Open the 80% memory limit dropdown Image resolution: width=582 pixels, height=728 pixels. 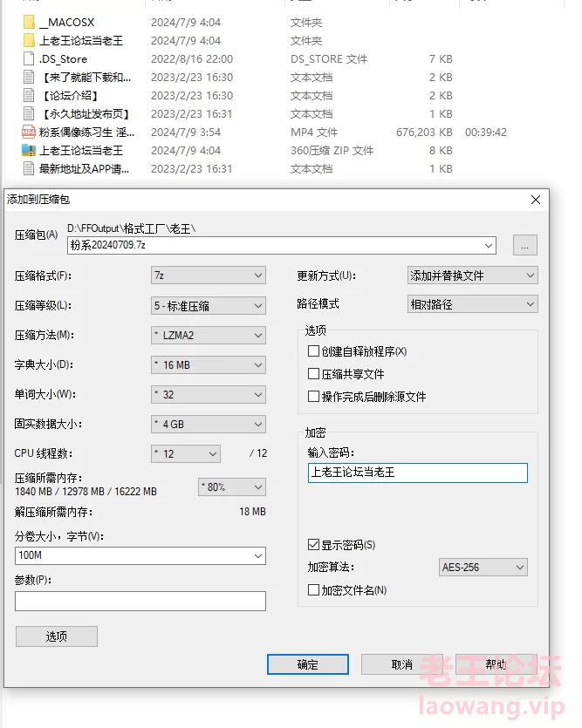[x=232, y=487]
